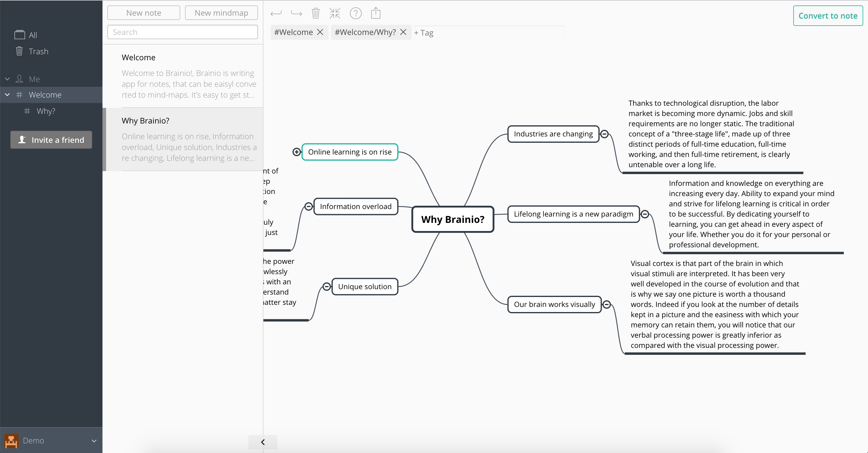Remove the #Welcome/Why? tag
The height and width of the screenshot is (453, 868).
click(403, 32)
